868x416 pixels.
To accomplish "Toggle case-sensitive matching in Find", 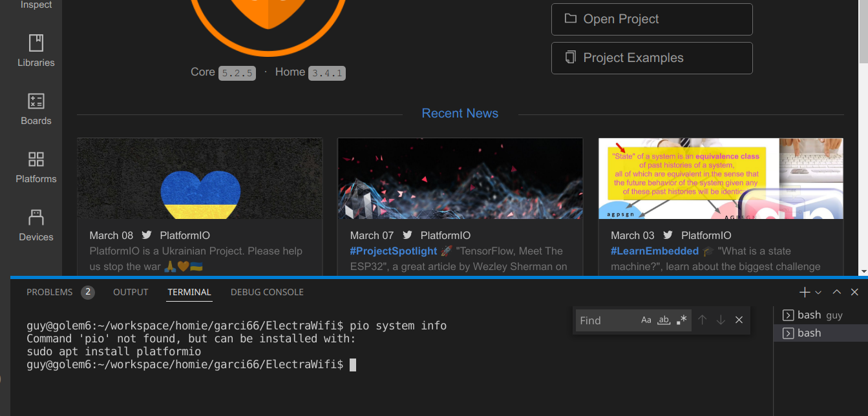I will (x=646, y=320).
